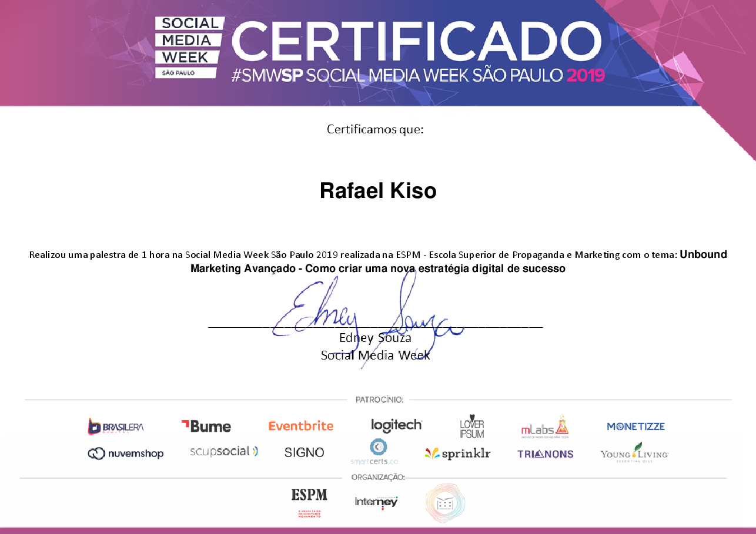Click the bold text "Unbound"
Image resolution: width=756 pixels, height=534 pixels.
[704, 254]
